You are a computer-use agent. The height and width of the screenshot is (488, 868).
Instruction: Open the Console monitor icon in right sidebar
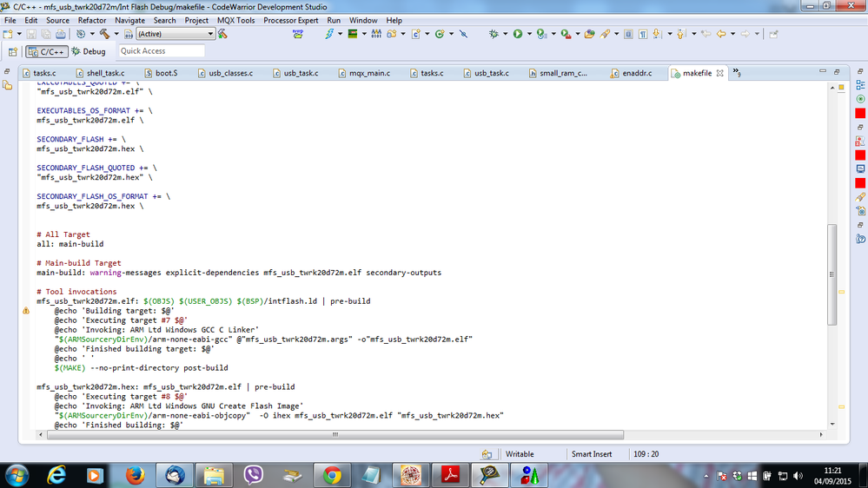[x=860, y=168]
